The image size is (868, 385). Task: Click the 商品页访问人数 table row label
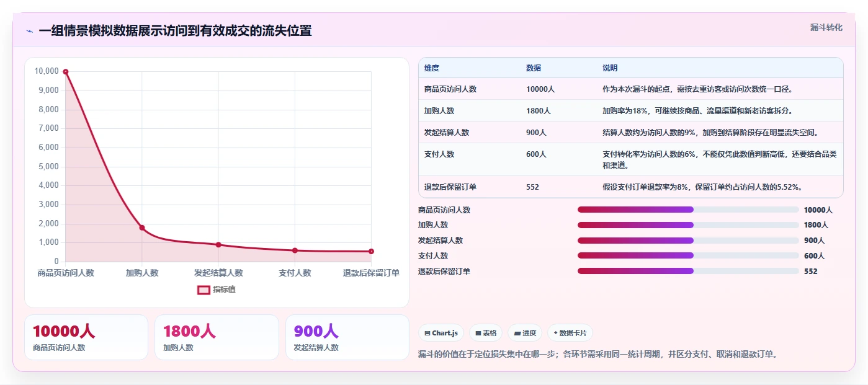coord(450,89)
